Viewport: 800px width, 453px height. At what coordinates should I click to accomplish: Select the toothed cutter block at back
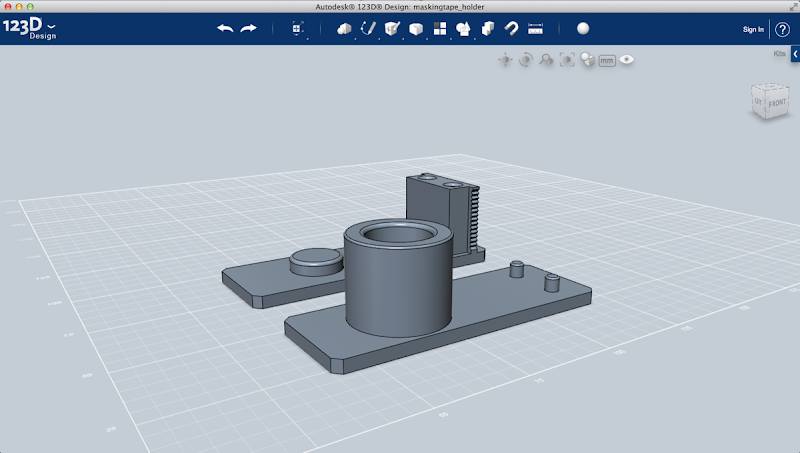tap(443, 214)
